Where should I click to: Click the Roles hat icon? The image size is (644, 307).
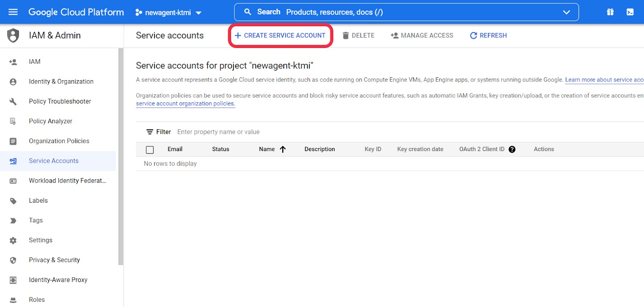[13, 300]
